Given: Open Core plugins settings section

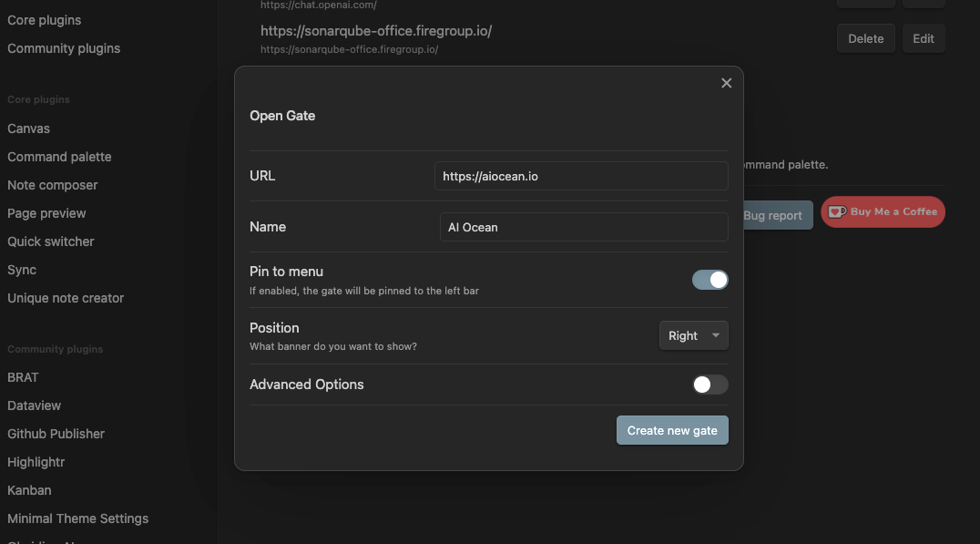Looking at the screenshot, I should (44, 20).
